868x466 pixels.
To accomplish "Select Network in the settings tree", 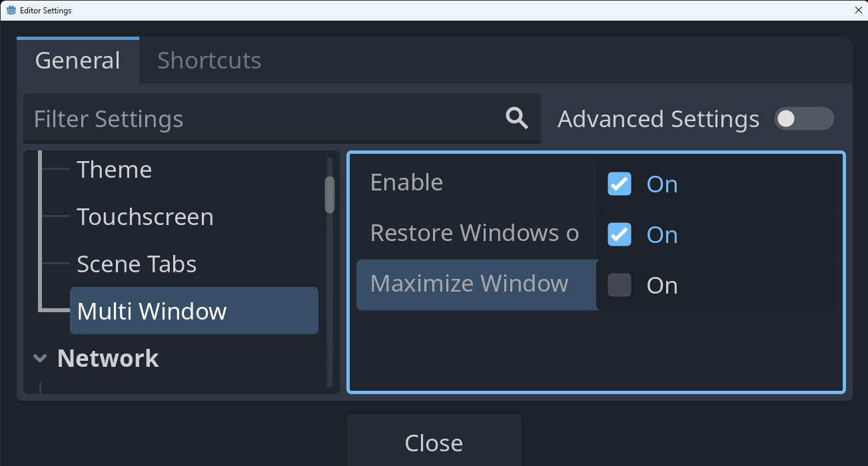I will 108,358.
